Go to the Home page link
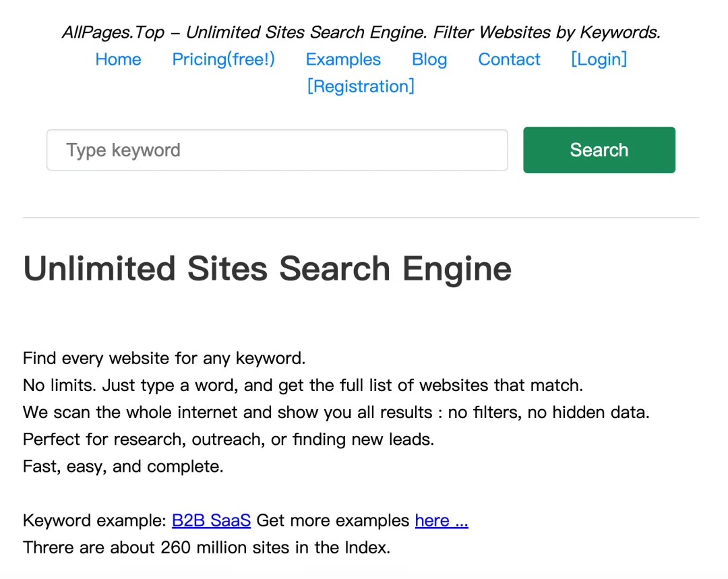Screen dimensions: 728x579 [118, 59]
